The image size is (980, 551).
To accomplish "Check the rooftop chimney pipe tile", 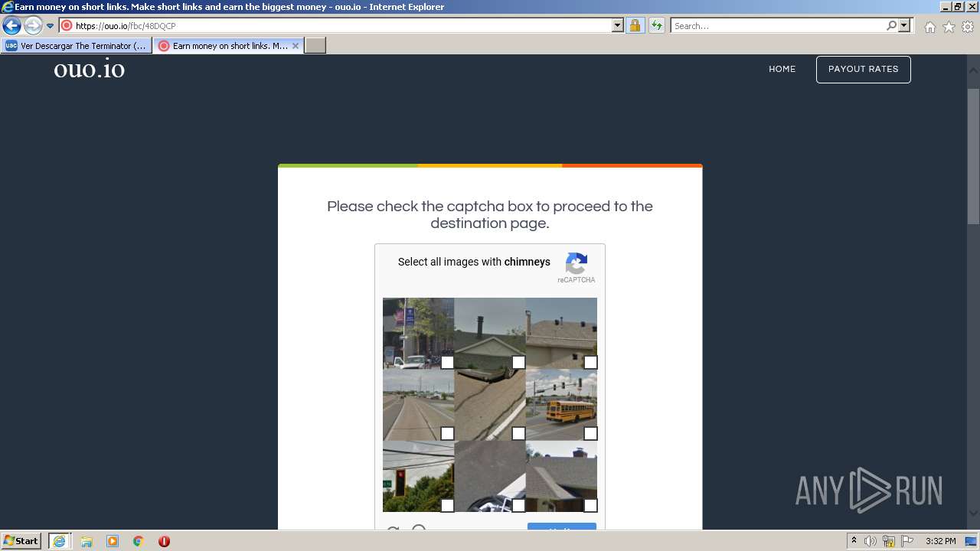I will [x=489, y=333].
